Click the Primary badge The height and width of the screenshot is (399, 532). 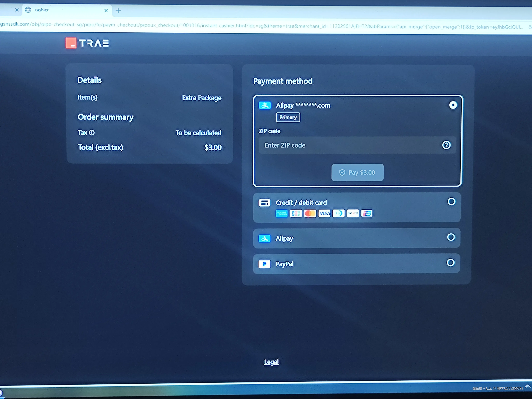point(288,117)
